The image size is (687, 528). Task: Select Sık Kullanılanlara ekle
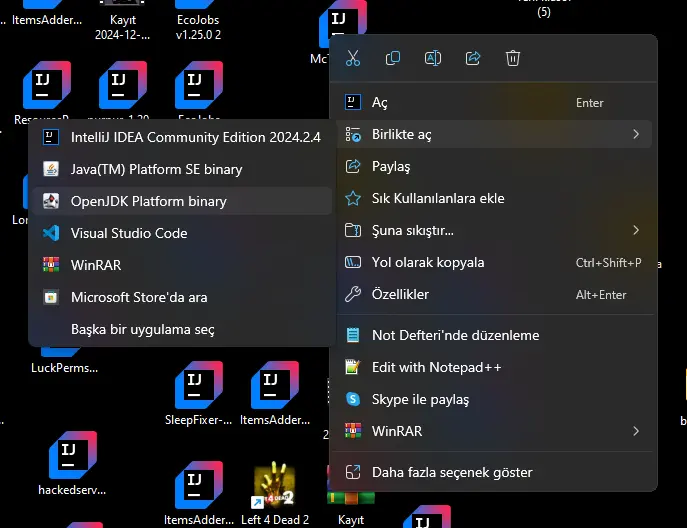coord(494,198)
